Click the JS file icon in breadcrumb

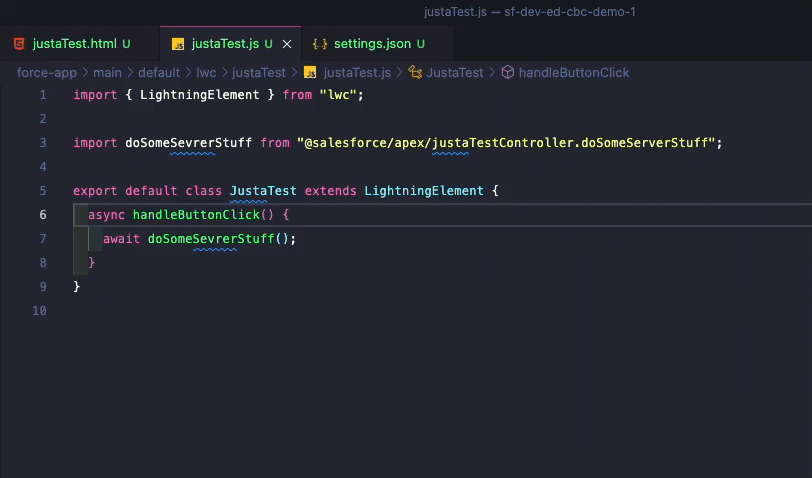pyautogui.click(x=310, y=73)
